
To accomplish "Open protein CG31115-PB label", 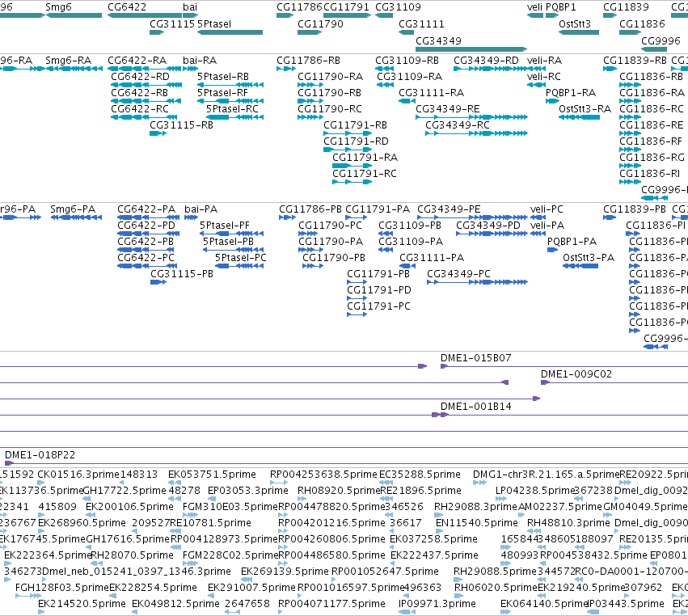I will tap(182, 274).
